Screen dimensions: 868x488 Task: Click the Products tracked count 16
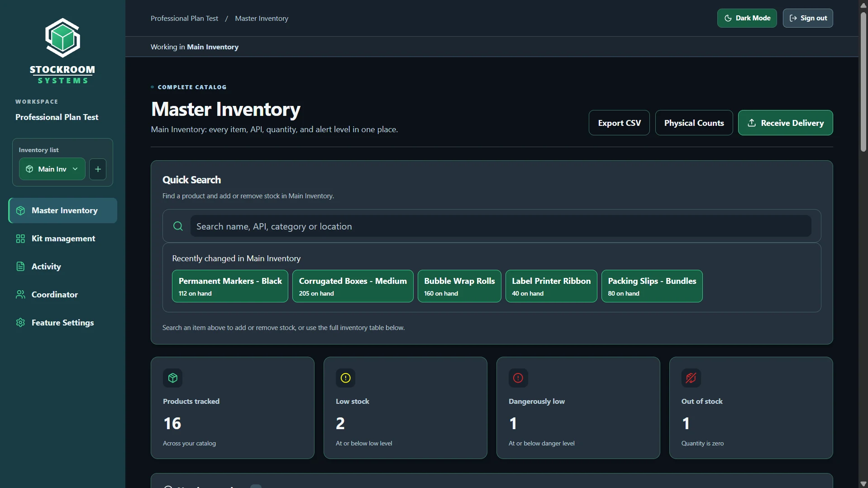point(172,424)
